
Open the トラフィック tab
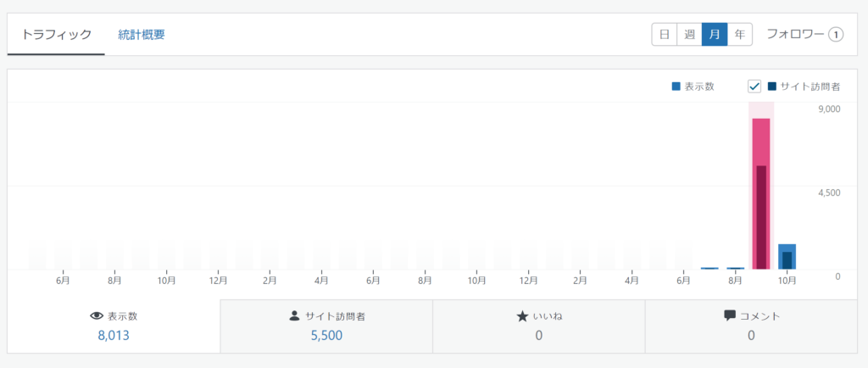tap(56, 35)
